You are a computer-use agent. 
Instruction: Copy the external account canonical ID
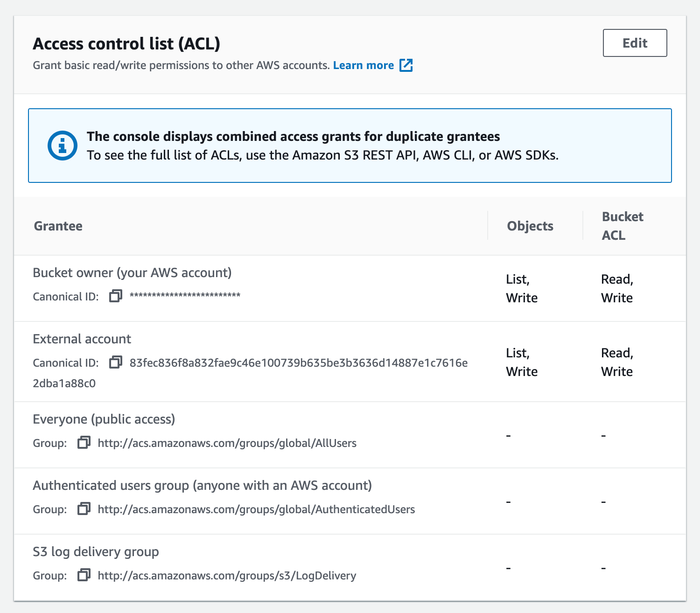click(x=115, y=362)
